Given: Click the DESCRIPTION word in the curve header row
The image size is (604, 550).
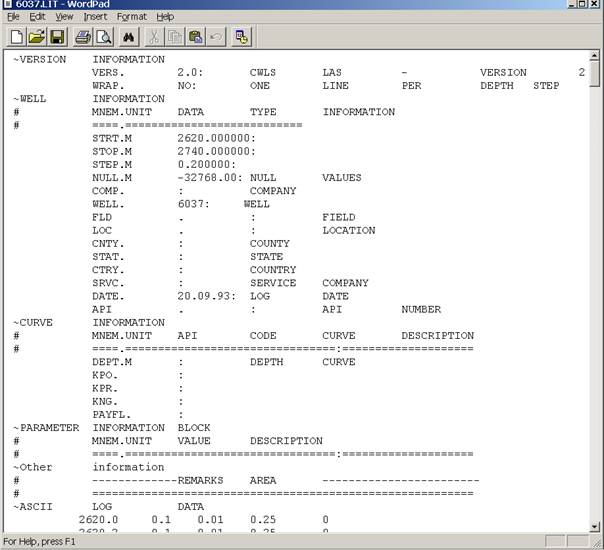Looking at the screenshot, I should pos(438,335).
